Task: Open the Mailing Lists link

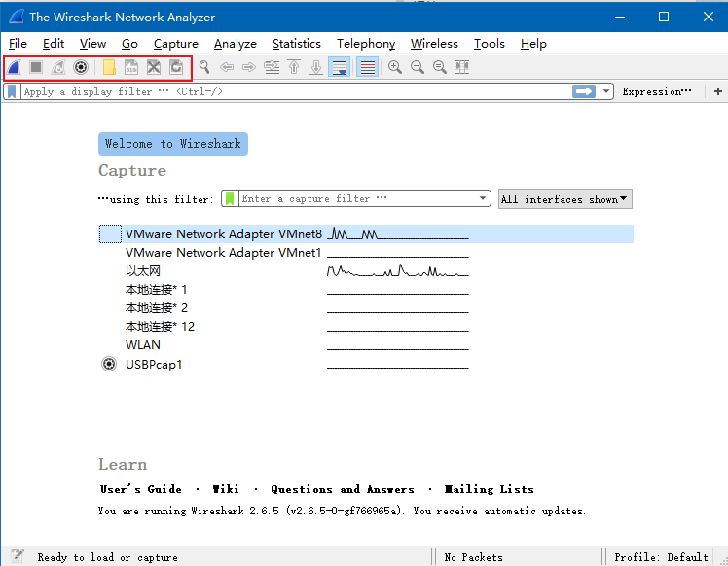Action: pyautogui.click(x=489, y=489)
